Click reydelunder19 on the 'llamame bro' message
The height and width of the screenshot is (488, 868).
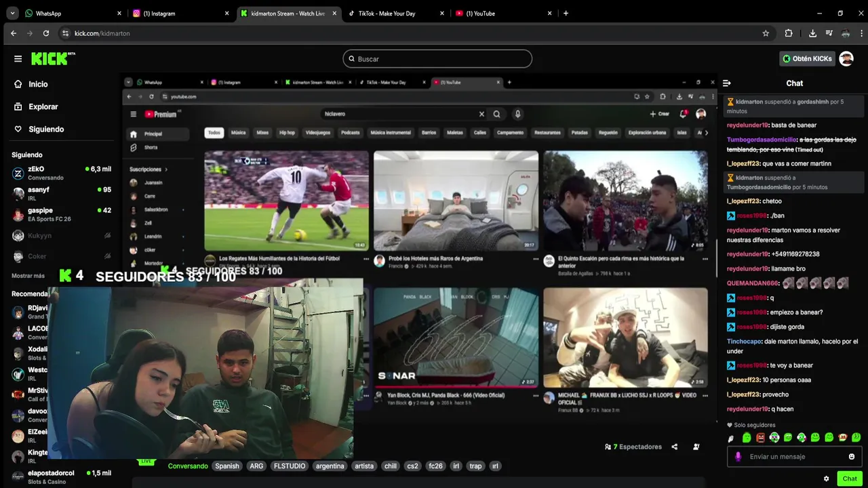click(747, 269)
